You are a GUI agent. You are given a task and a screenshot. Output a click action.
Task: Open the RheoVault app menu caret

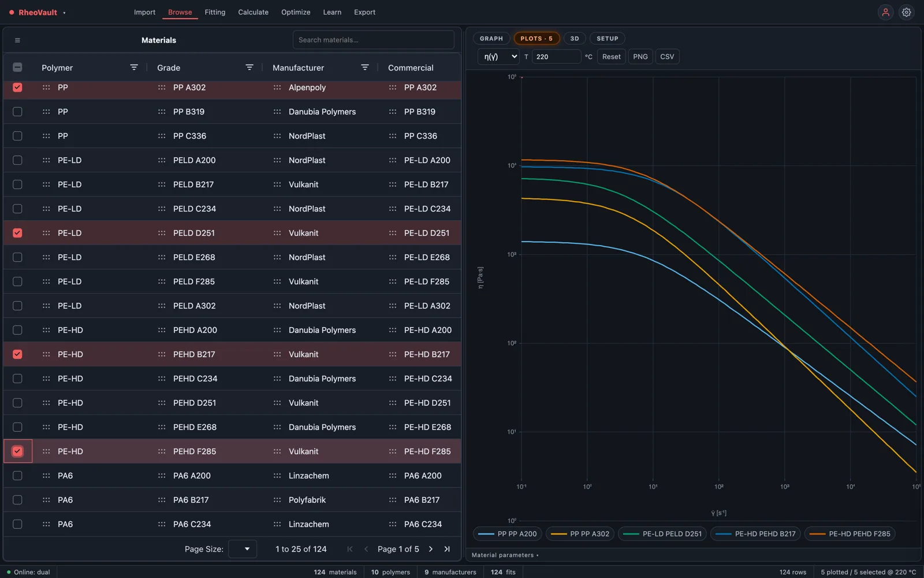(64, 13)
